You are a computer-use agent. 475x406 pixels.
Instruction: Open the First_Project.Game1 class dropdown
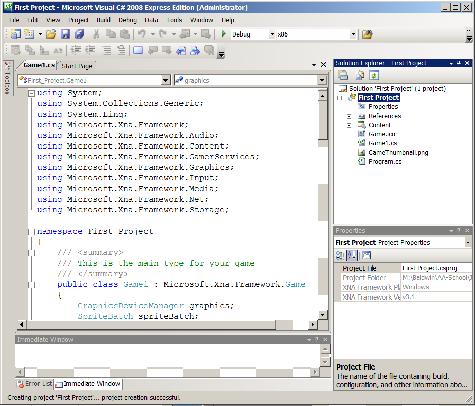[x=166, y=80]
